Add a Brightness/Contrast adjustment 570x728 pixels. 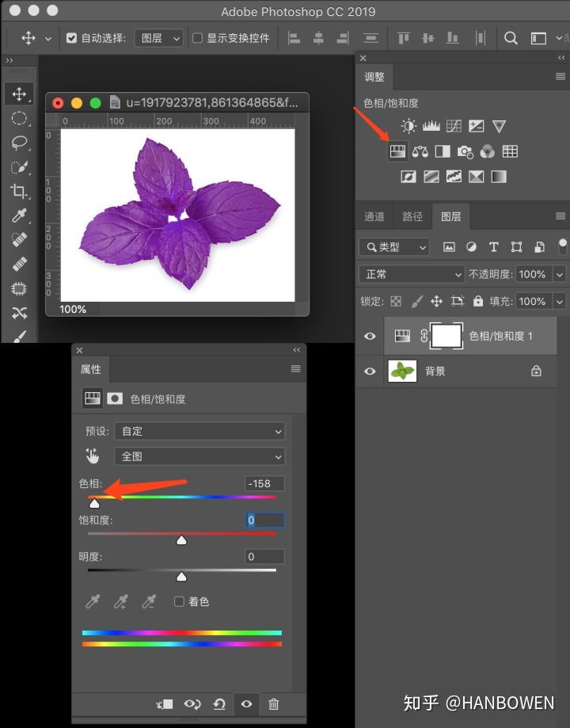[408, 126]
